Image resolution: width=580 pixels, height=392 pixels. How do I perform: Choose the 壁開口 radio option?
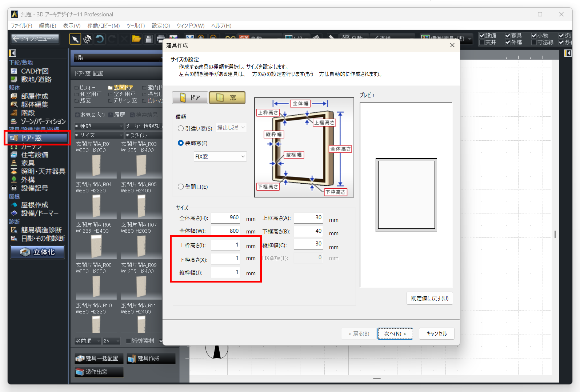(181, 187)
